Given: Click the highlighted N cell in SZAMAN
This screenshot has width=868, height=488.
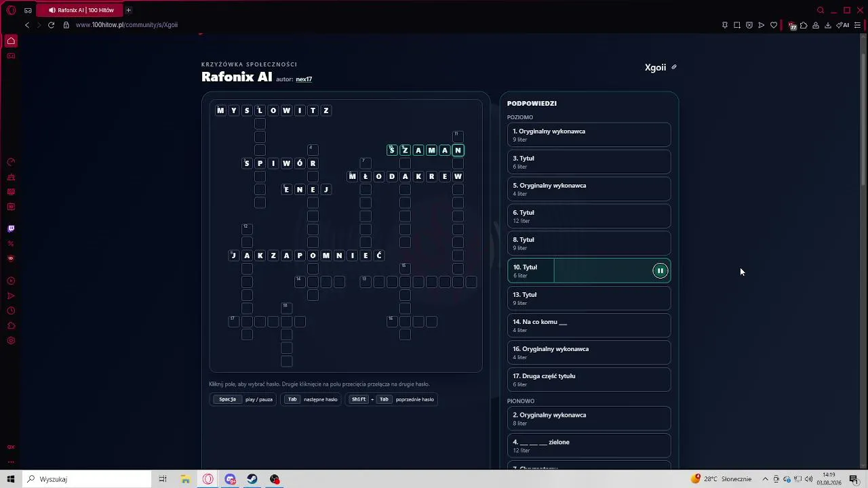Looking at the screenshot, I should (458, 150).
